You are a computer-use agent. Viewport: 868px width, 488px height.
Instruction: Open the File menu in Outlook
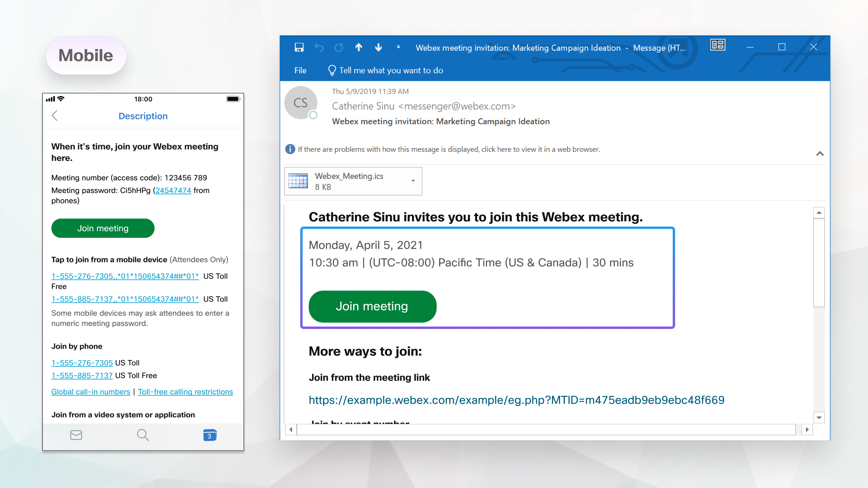coord(300,70)
